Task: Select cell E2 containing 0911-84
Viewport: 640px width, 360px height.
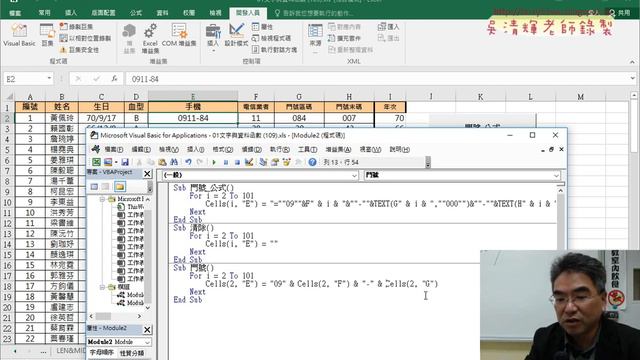Action: tap(193, 118)
